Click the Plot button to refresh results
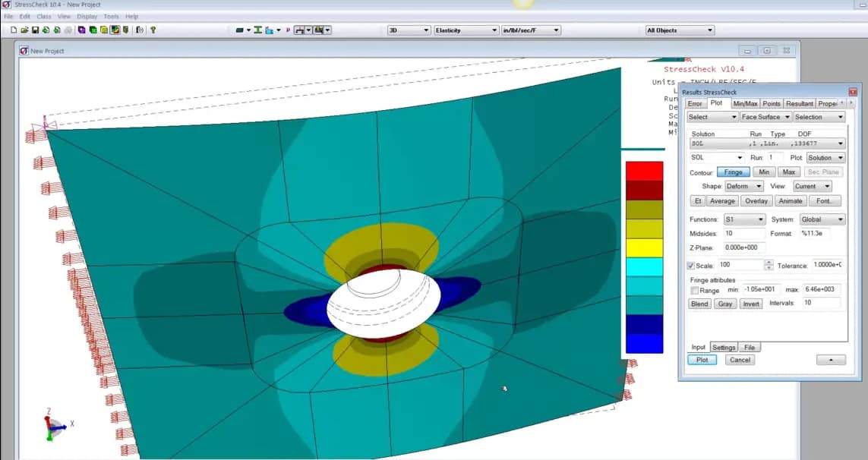Viewport: 868px width, 460px height. pyautogui.click(x=701, y=360)
